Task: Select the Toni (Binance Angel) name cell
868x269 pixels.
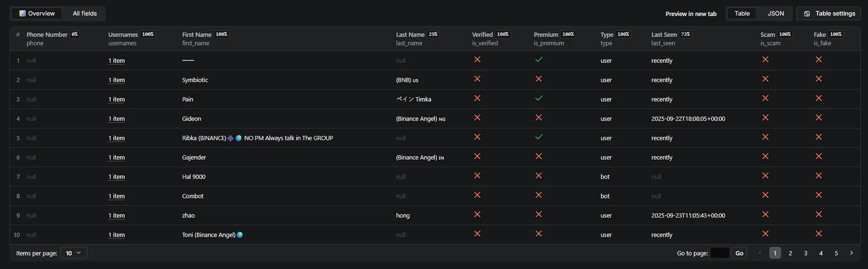Action: 212,235
